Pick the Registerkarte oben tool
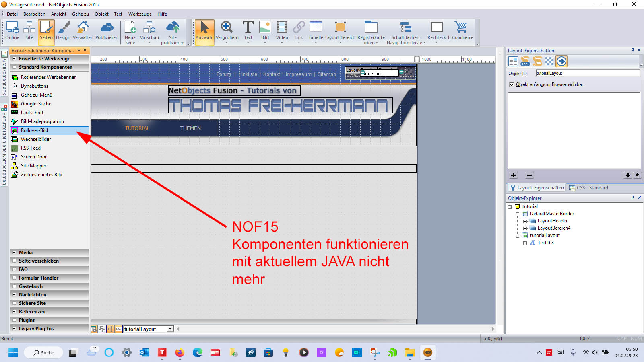The width and height of the screenshot is (644, 362). (371, 33)
